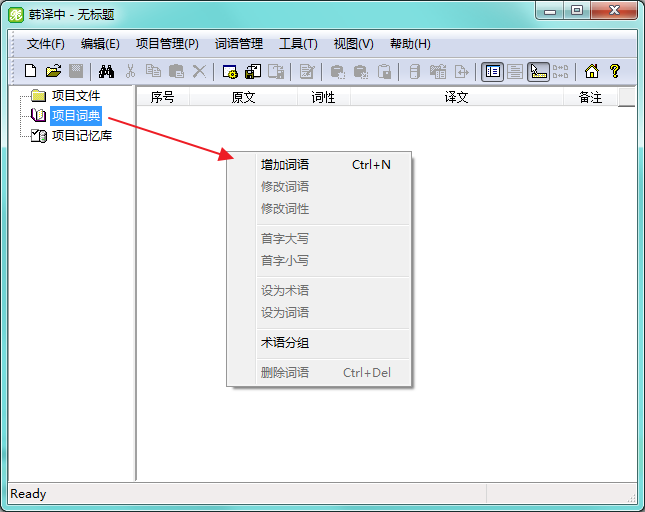Click the application icon in title bar

pos(16,15)
